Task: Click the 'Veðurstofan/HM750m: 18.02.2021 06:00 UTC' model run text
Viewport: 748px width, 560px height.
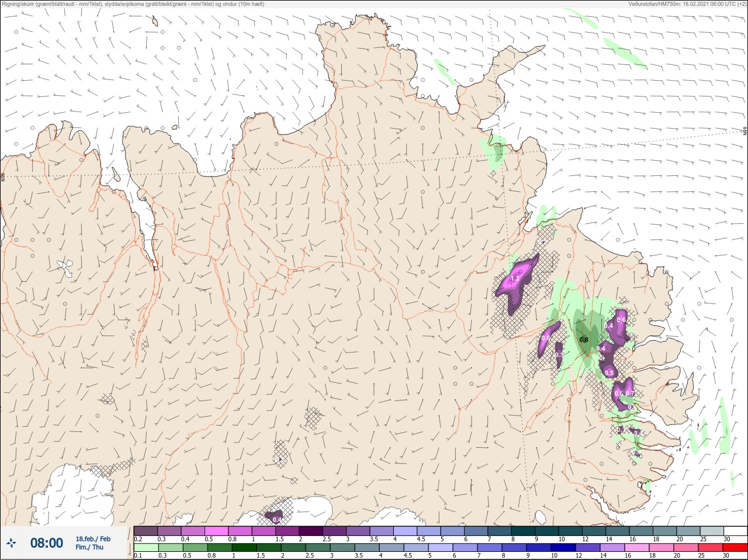Action: point(687,4)
